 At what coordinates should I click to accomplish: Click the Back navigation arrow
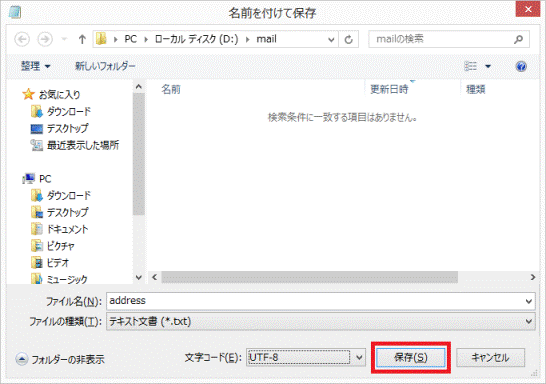22,39
